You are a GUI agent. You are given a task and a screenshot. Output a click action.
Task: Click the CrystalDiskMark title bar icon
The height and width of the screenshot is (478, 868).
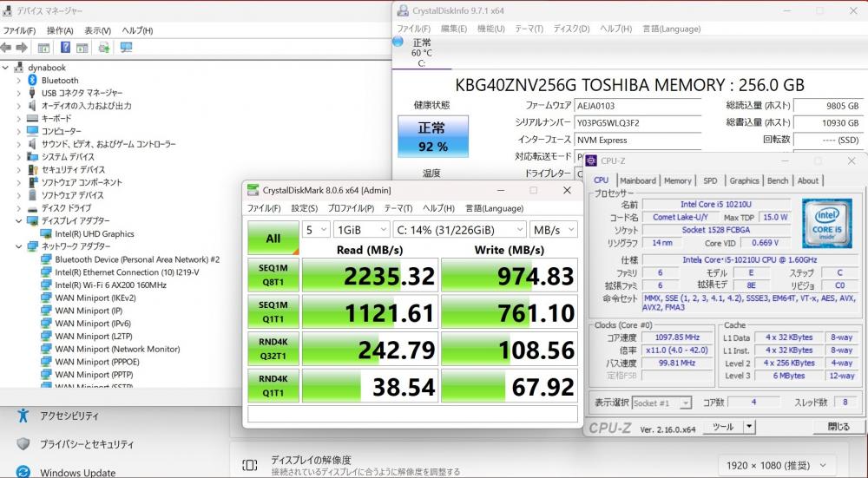253,190
